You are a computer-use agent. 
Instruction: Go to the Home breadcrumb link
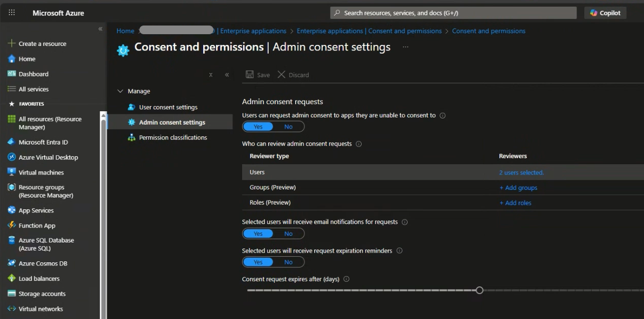[x=125, y=31]
